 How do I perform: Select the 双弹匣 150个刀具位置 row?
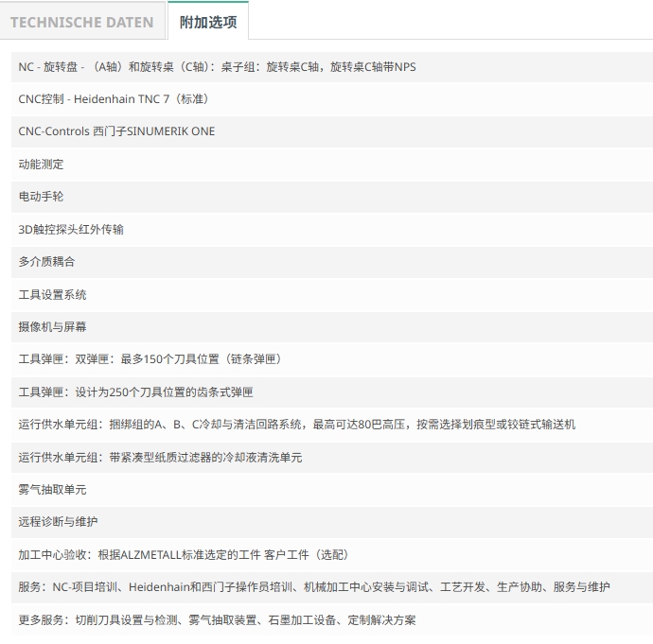(x=332, y=359)
